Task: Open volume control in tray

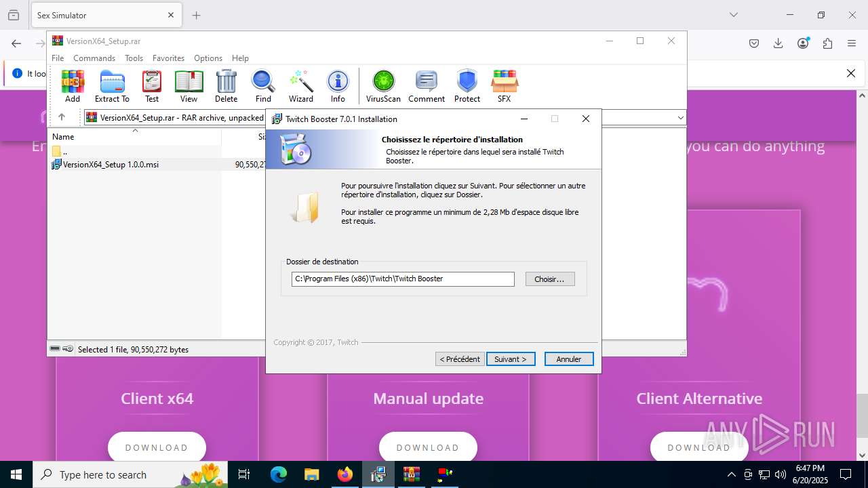Action: pos(781,474)
